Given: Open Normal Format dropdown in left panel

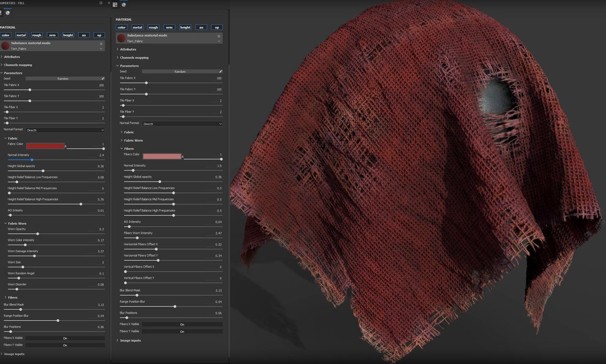Looking at the screenshot, I should click(x=65, y=130).
